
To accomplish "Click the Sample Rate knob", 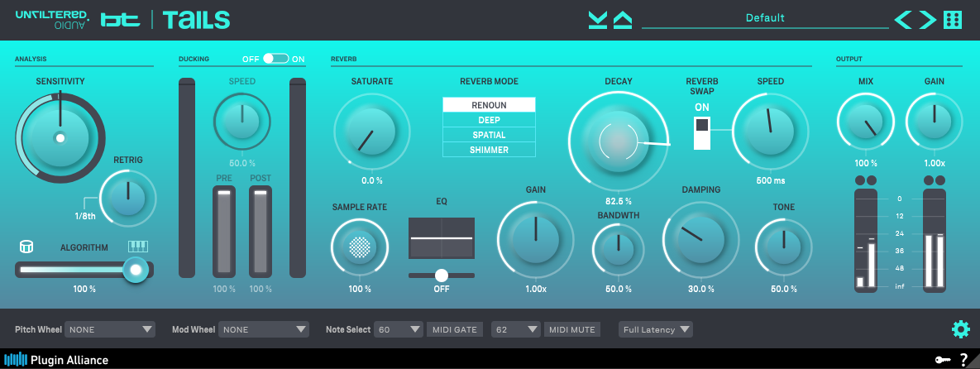I will pos(360,247).
